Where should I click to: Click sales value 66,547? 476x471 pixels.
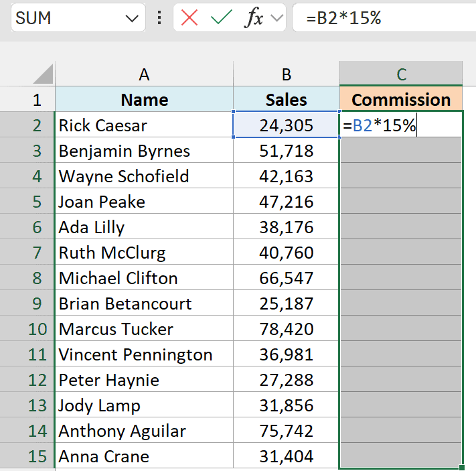[287, 278]
